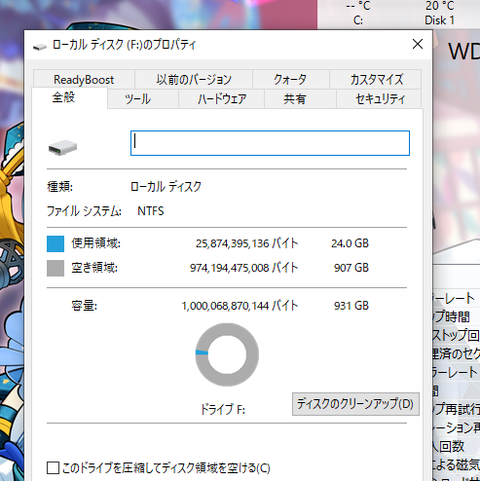Select the カスタマイズ tab
Screen dimensions: 480x481
click(376, 80)
